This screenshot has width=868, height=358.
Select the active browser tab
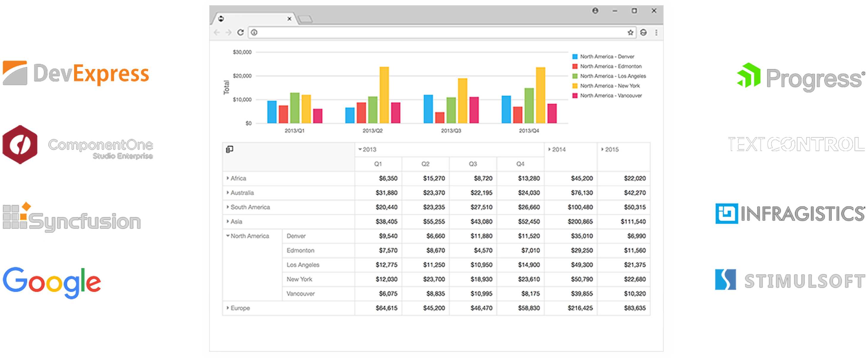(255, 19)
